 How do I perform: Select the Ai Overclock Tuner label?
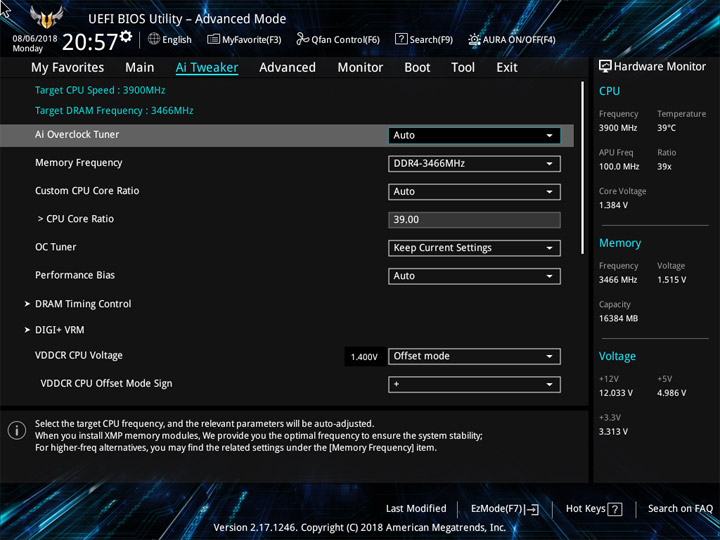tap(77, 135)
